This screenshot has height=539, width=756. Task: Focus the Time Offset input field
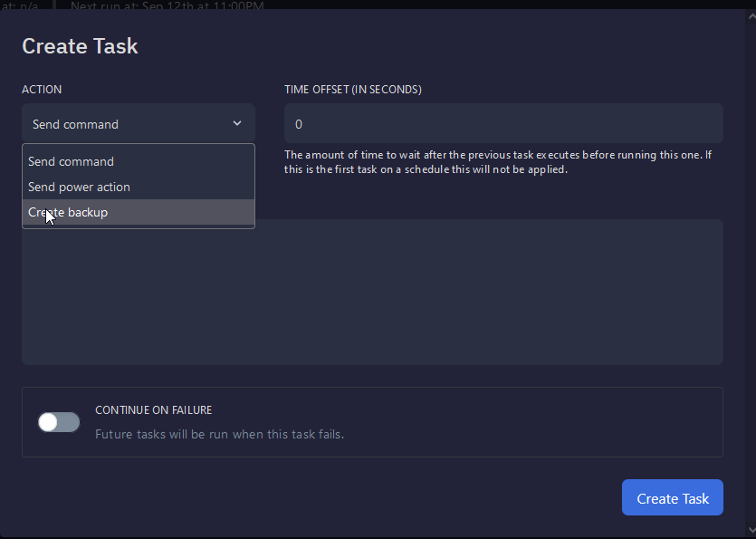(x=502, y=123)
